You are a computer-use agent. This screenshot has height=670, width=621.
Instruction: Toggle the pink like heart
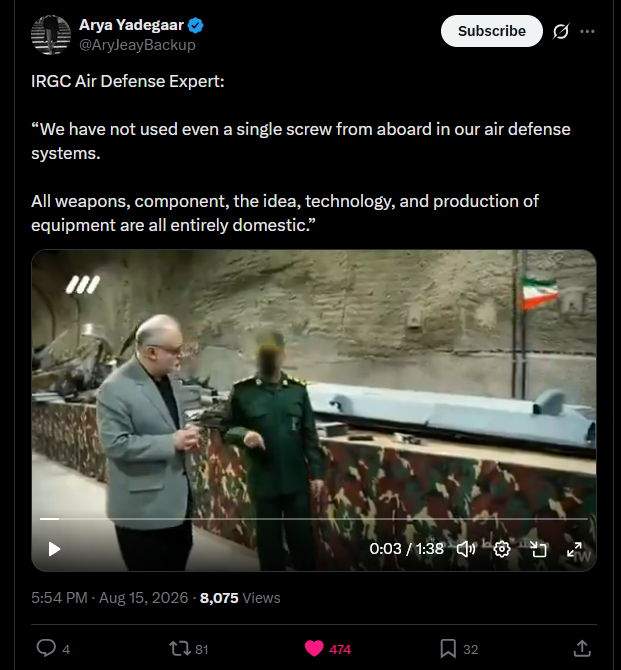pos(314,649)
